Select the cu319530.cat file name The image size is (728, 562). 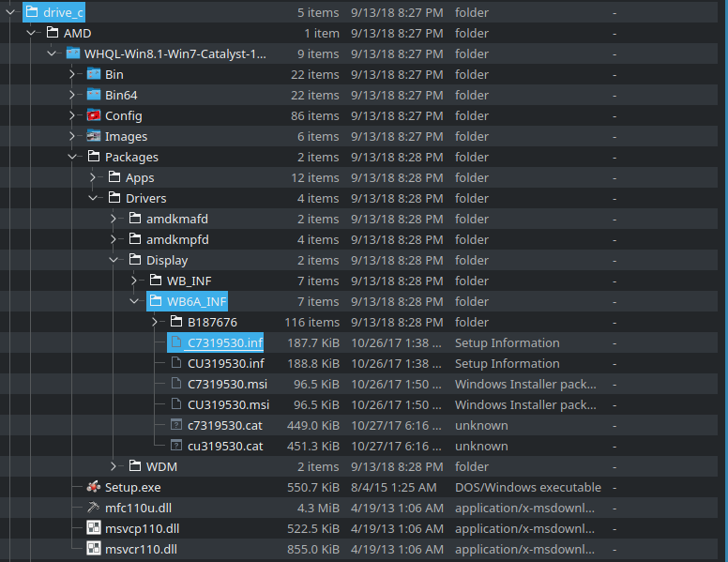225,446
